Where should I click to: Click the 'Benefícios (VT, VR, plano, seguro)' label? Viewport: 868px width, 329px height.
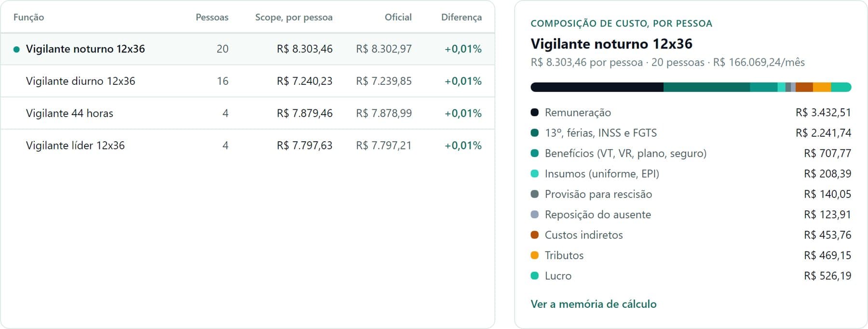[625, 153]
